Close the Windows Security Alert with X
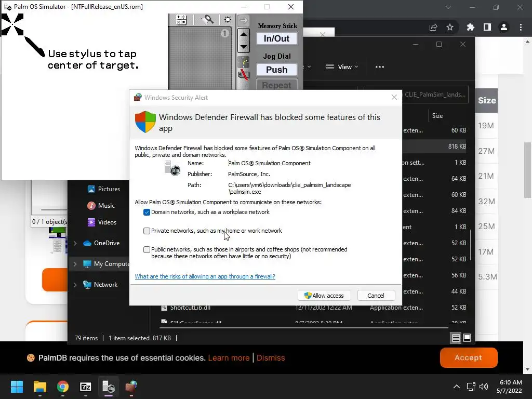Screen dimensions: 532x399 click(x=394, y=97)
